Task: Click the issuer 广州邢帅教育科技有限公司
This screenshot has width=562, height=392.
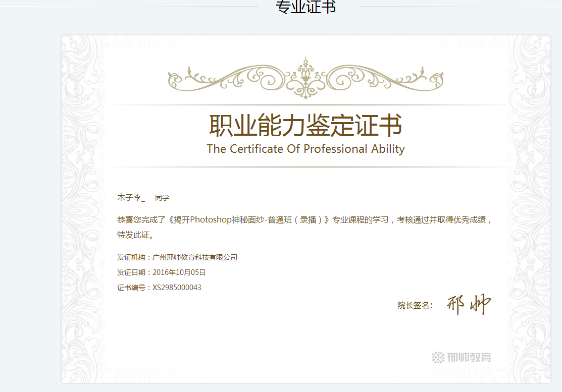Action: [x=195, y=257]
